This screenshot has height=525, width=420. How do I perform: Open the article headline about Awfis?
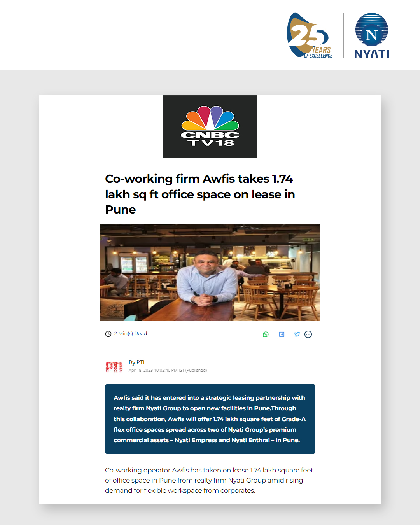[200, 194]
